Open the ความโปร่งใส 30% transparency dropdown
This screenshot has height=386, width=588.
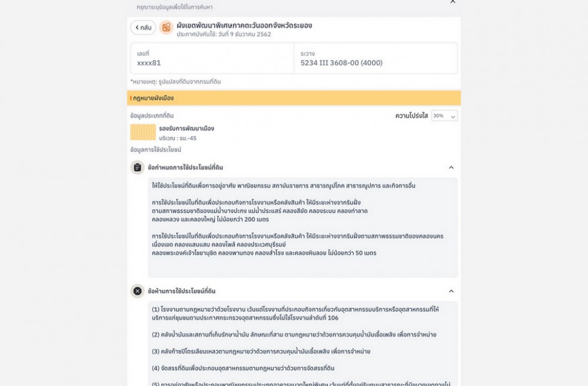(x=444, y=117)
